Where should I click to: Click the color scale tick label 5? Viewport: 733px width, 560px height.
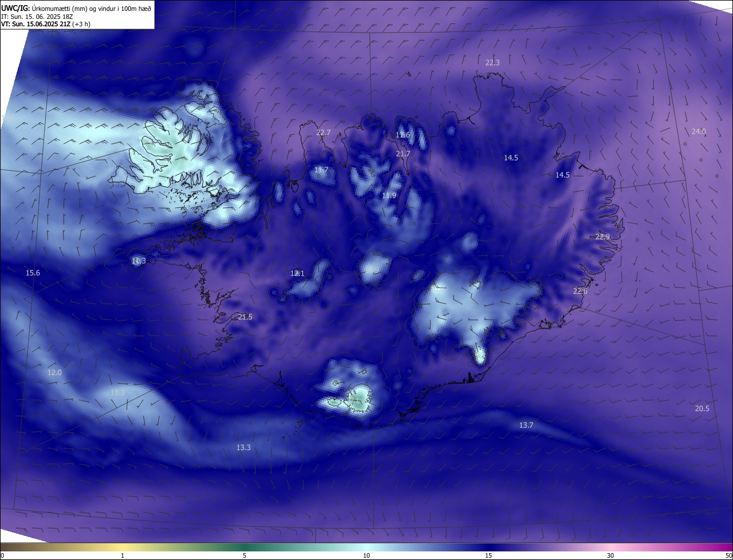(245, 555)
